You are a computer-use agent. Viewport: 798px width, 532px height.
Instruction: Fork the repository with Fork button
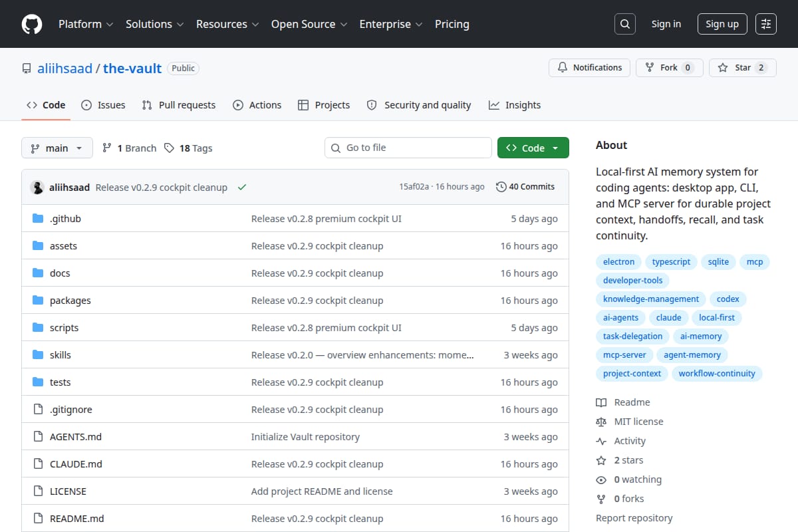point(670,68)
